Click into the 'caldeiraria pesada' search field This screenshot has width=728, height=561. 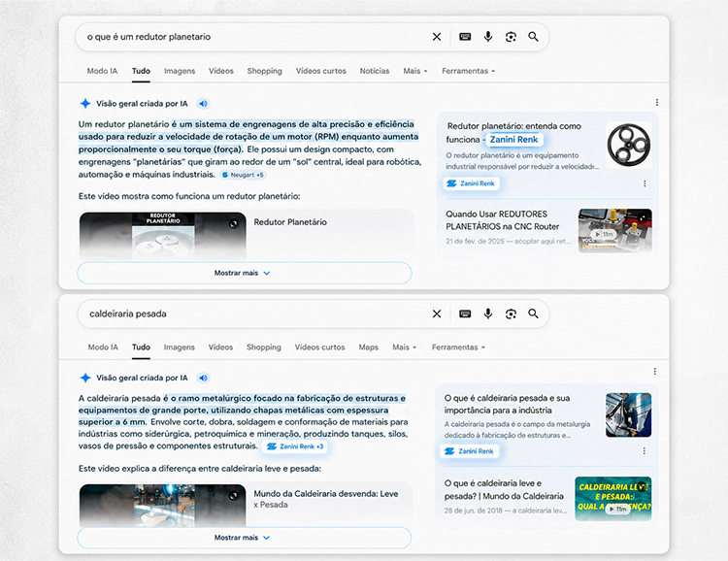255,313
